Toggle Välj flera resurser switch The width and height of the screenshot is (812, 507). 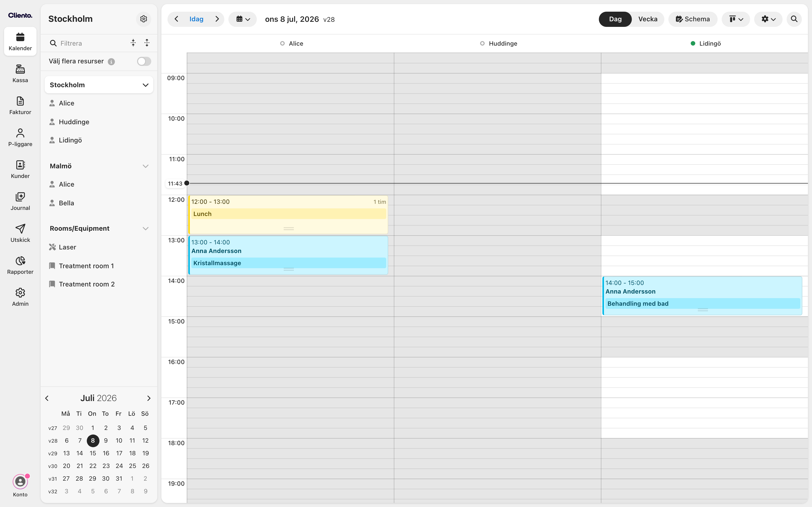[x=144, y=61]
